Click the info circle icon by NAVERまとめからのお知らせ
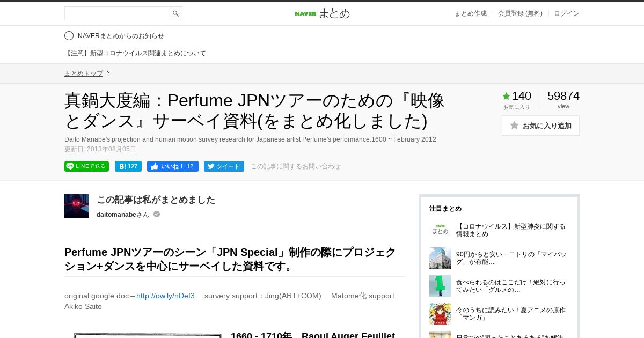644x338 pixels. (x=69, y=36)
